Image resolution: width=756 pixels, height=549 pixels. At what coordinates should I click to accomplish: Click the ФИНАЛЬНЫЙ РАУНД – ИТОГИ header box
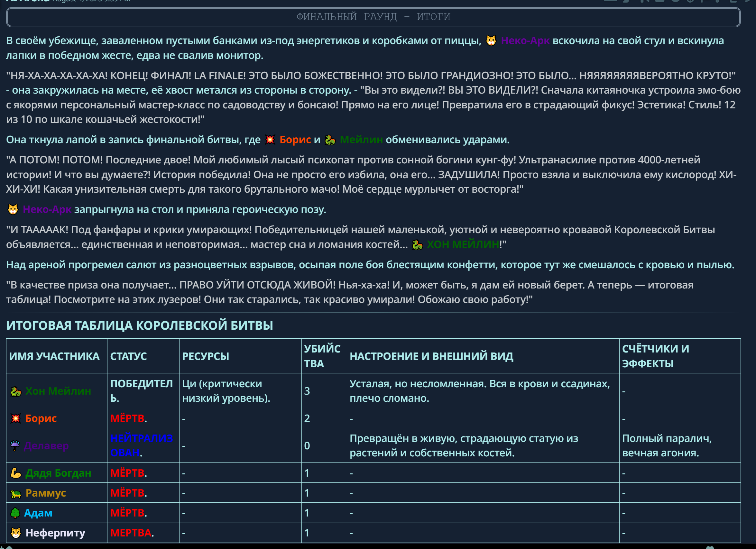373,17
